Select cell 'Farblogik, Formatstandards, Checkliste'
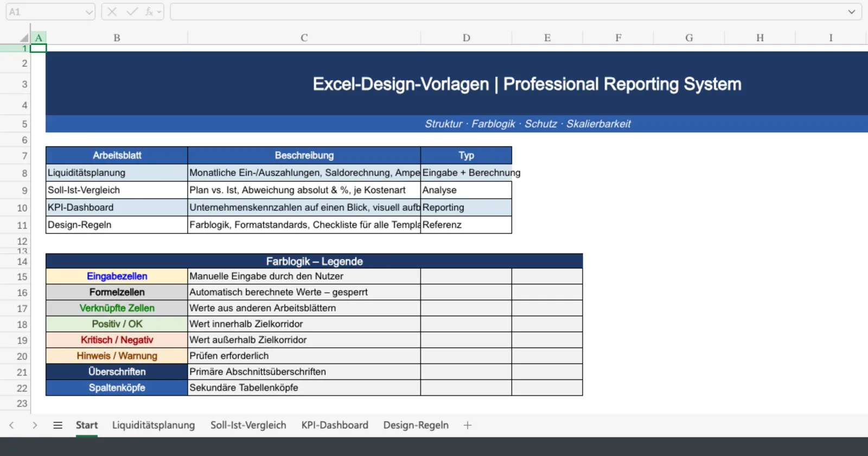This screenshot has width=868, height=456. tap(304, 225)
